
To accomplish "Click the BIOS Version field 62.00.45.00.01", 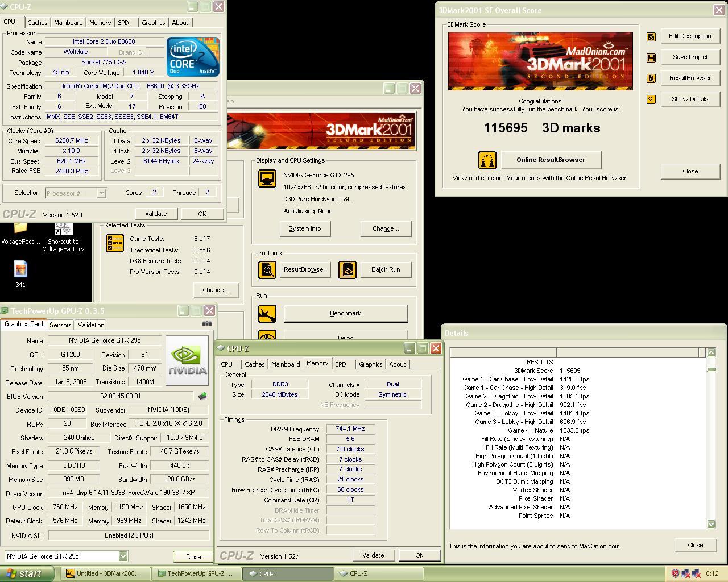I will [x=121, y=396].
